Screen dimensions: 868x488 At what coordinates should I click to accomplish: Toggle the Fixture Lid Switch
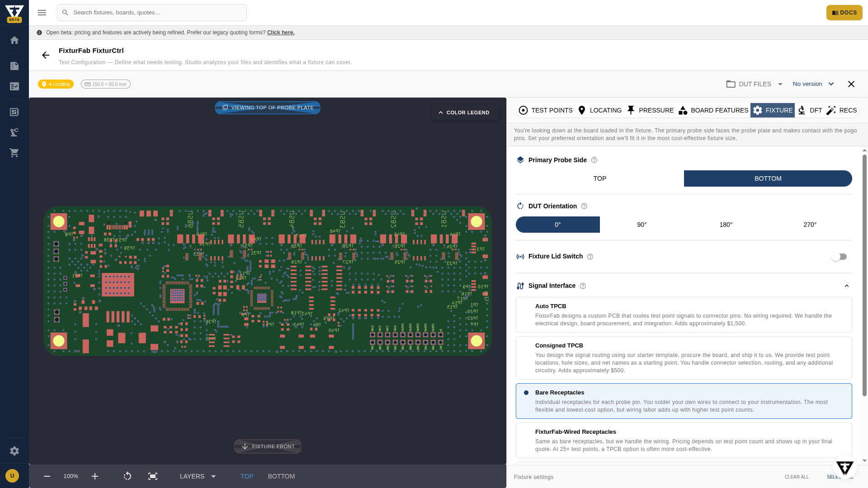pyautogui.click(x=839, y=257)
